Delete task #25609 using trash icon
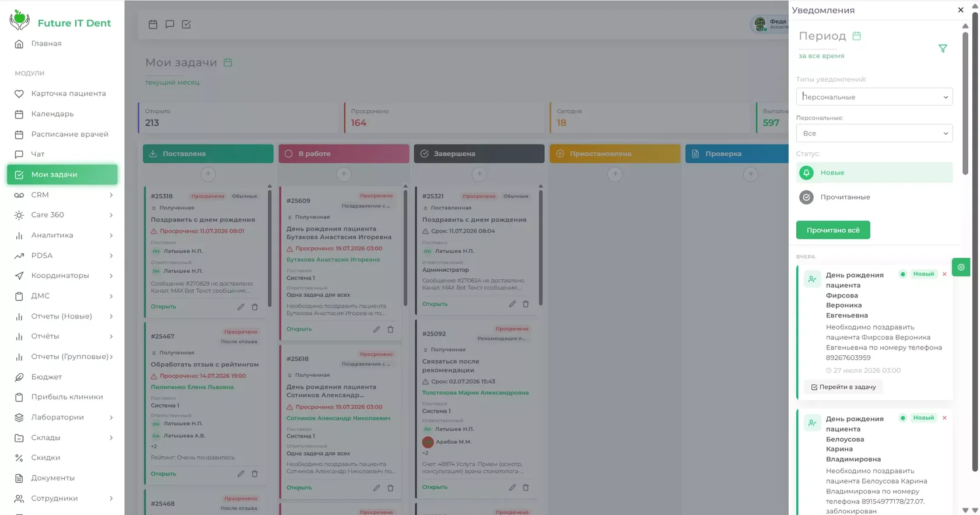Image resolution: width=980 pixels, height=515 pixels. pyautogui.click(x=390, y=330)
